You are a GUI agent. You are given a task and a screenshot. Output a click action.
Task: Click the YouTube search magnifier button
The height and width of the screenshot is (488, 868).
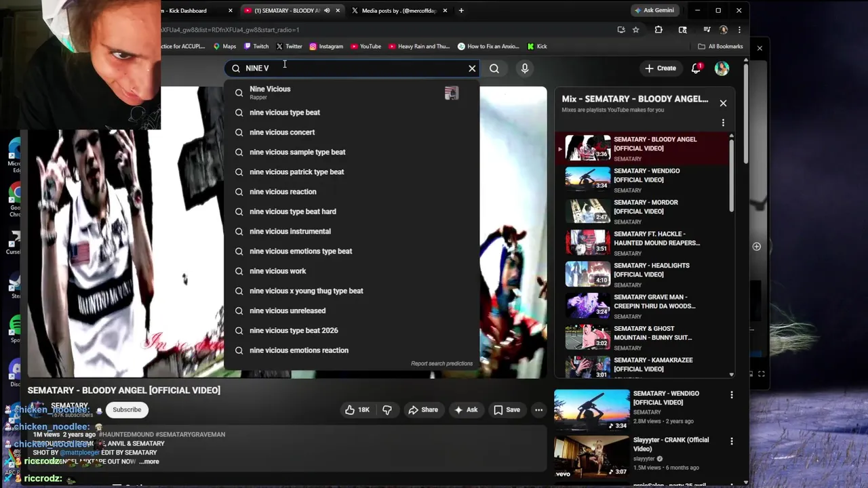tap(494, 68)
